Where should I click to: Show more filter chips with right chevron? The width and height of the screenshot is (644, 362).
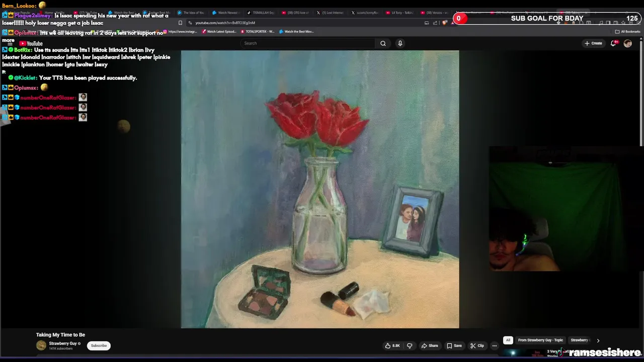[598, 340]
